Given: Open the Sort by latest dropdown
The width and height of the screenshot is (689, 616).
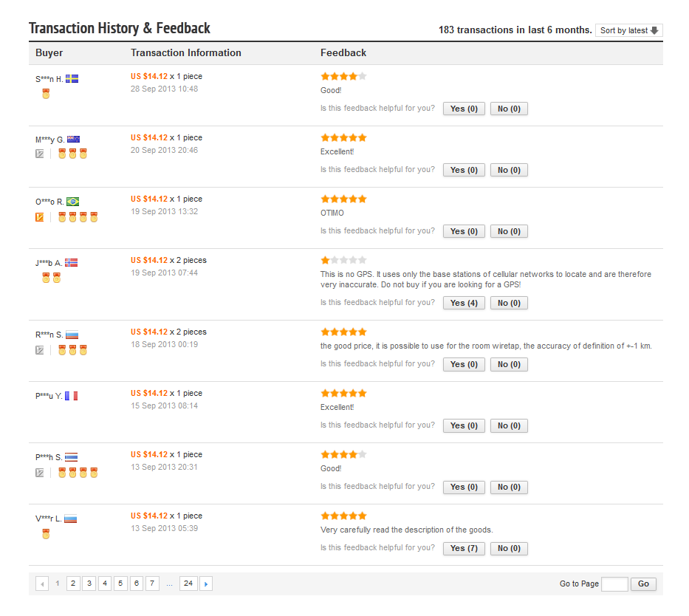Looking at the screenshot, I should click(628, 30).
